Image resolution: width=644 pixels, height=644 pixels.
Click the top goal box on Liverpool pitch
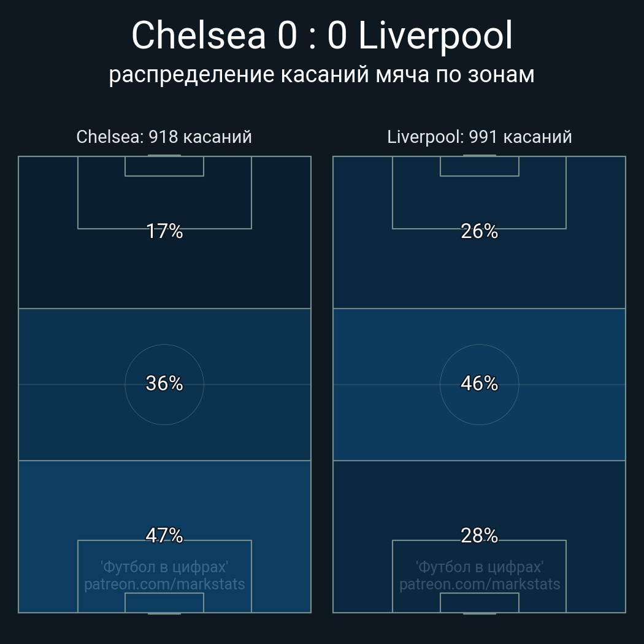(x=479, y=166)
